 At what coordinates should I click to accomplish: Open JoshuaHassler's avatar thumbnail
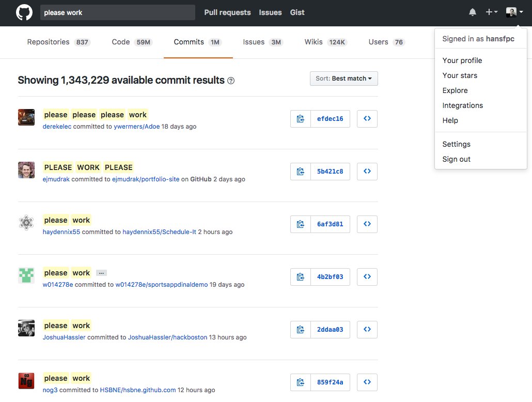point(26,328)
